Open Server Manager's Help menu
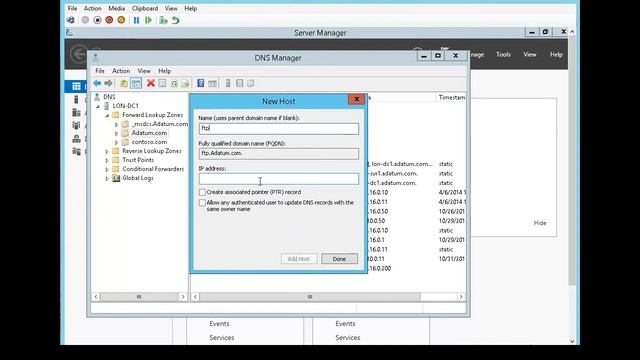This screenshot has width=640, height=360. 556,54
